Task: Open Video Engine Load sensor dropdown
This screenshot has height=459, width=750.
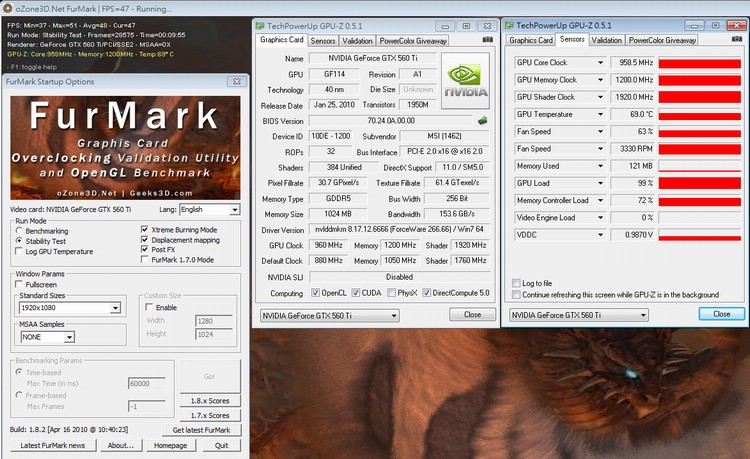Action: pyautogui.click(x=600, y=218)
